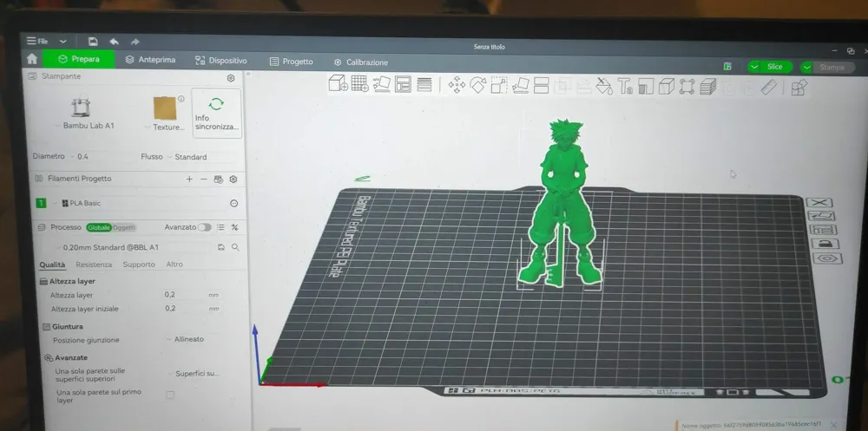Select the Globale process mode
Image resolution: width=868 pixels, height=431 pixels.
tap(99, 227)
